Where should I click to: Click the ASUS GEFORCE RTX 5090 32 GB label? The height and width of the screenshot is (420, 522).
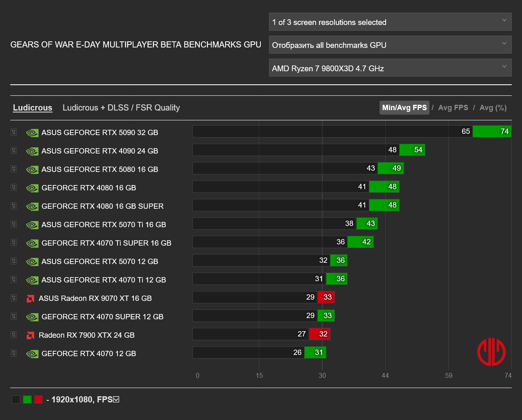coord(100,133)
